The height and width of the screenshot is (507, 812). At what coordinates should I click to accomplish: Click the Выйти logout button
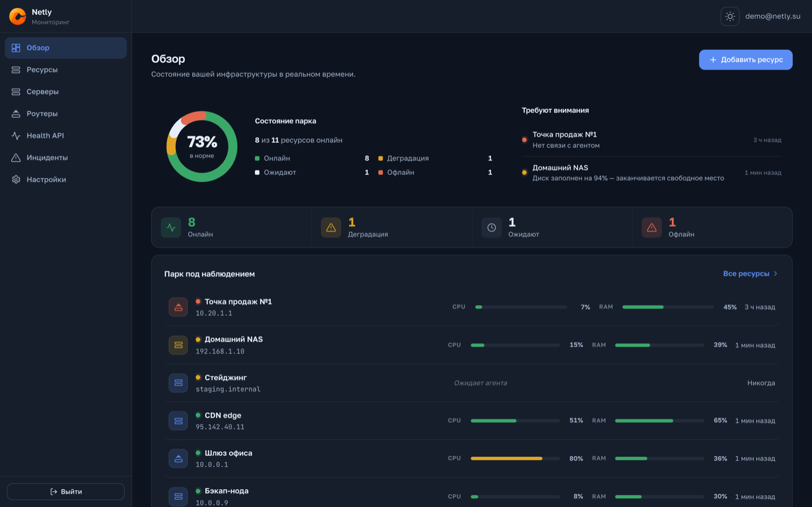66,492
